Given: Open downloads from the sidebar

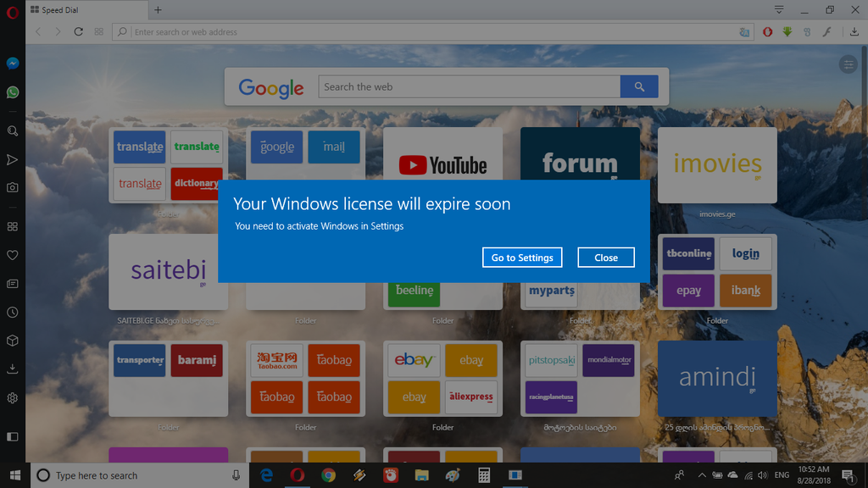Looking at the screenshot, I should click(12, 369).
